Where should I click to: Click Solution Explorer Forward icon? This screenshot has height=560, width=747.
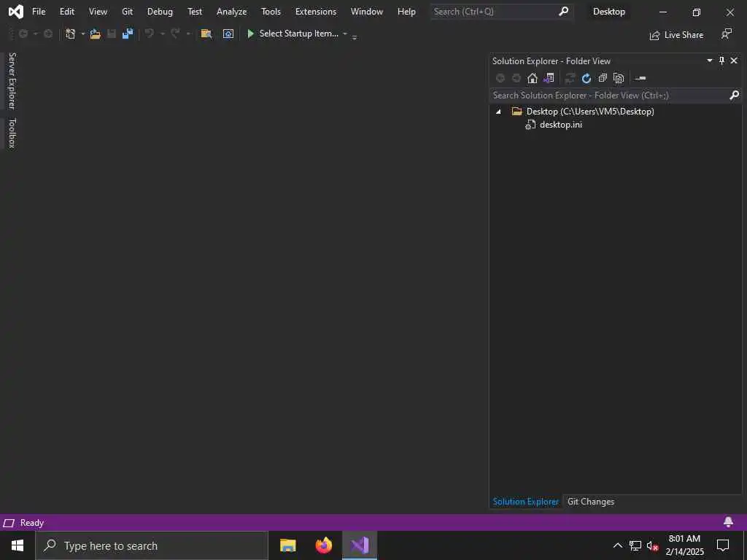516,78
